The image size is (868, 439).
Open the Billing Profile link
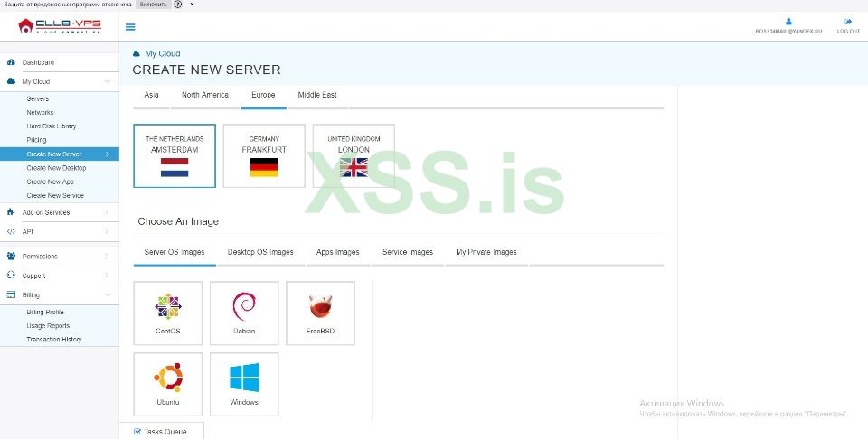(x=45, y=312)
